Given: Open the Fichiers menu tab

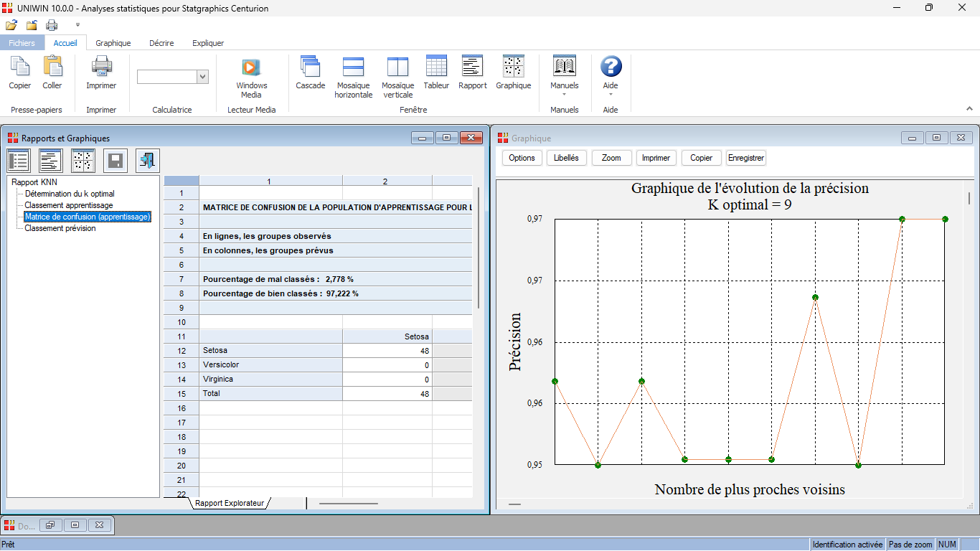Looking at the screenshot, I should [22, 43].
